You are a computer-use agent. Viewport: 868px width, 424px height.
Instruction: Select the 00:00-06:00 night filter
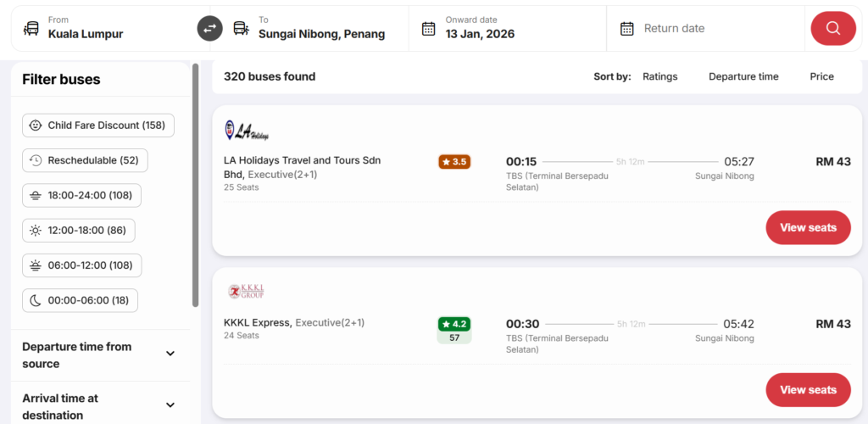point(80,300)
